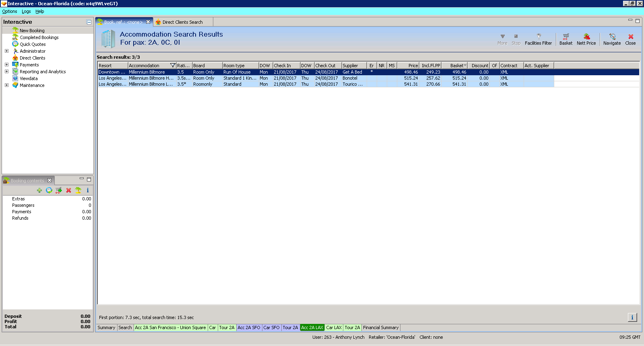Open the Help menu
Screen dimensions: 644x346
click(39, 11)
